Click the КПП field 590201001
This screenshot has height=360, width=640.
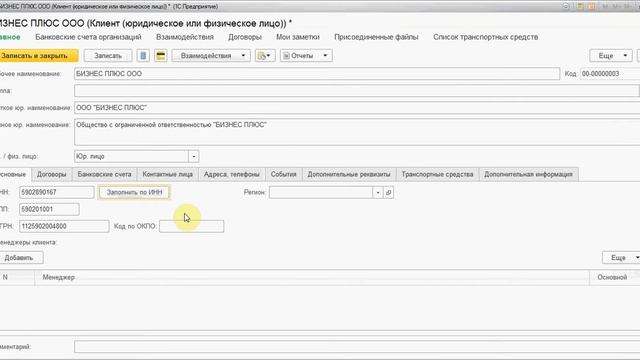pos(49,209)
